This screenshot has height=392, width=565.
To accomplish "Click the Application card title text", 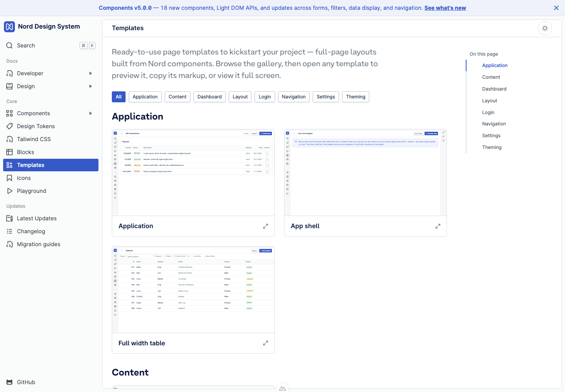I will tap(136, 226).
